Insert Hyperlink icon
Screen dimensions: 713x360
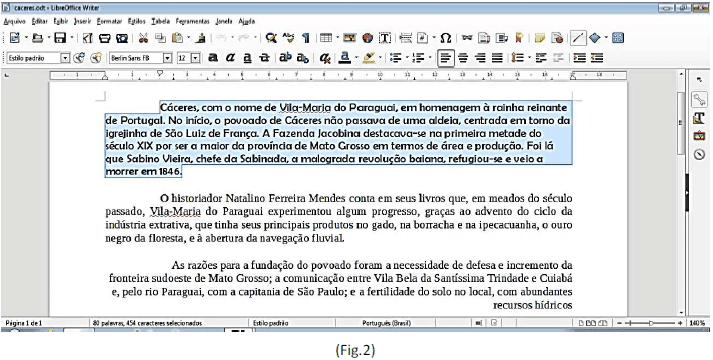click(x=467, y=38)
